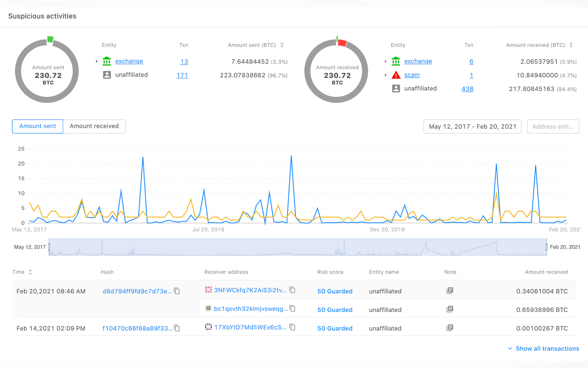Sort by Amount sent (BTC) column

click(282, 45)
